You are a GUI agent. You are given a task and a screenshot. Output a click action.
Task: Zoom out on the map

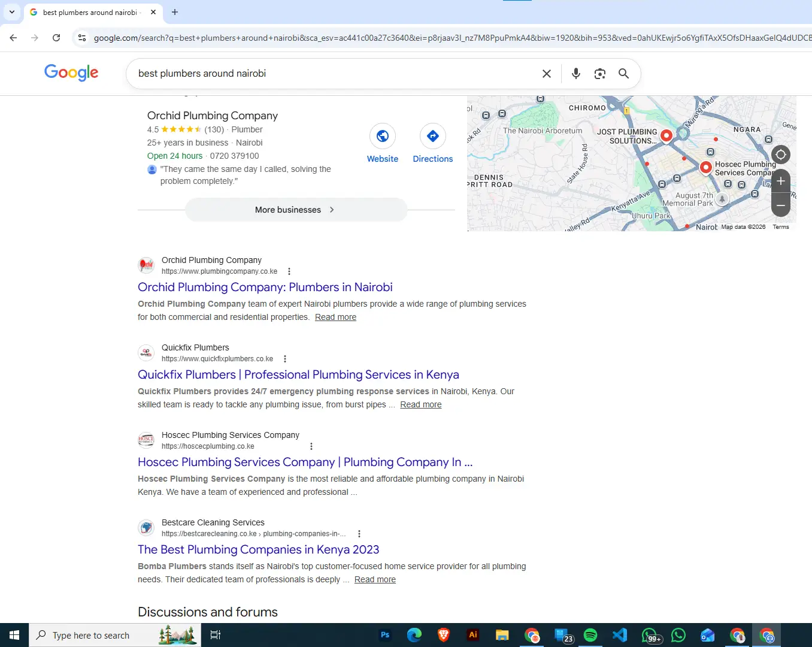pyautogui.click(x=781, y=205)
